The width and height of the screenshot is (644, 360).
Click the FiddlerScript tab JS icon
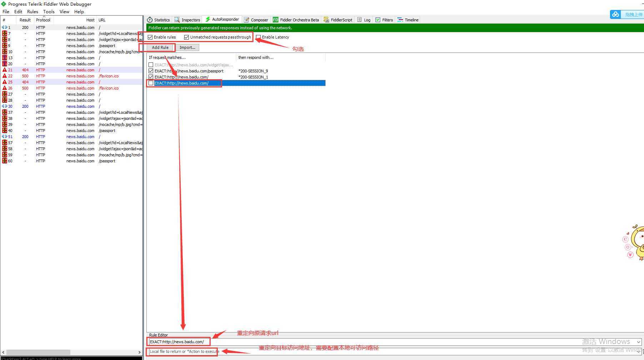[326, 20]
